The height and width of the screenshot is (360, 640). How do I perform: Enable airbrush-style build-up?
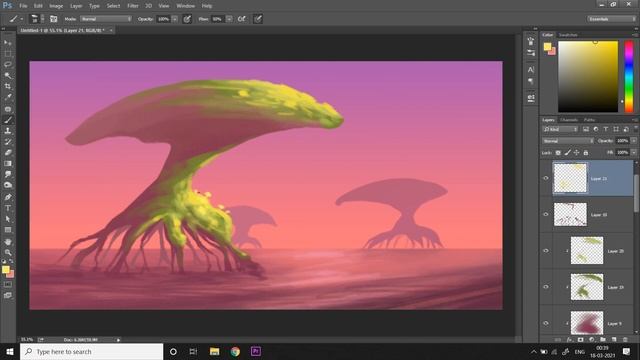click(x=242, y=19)
